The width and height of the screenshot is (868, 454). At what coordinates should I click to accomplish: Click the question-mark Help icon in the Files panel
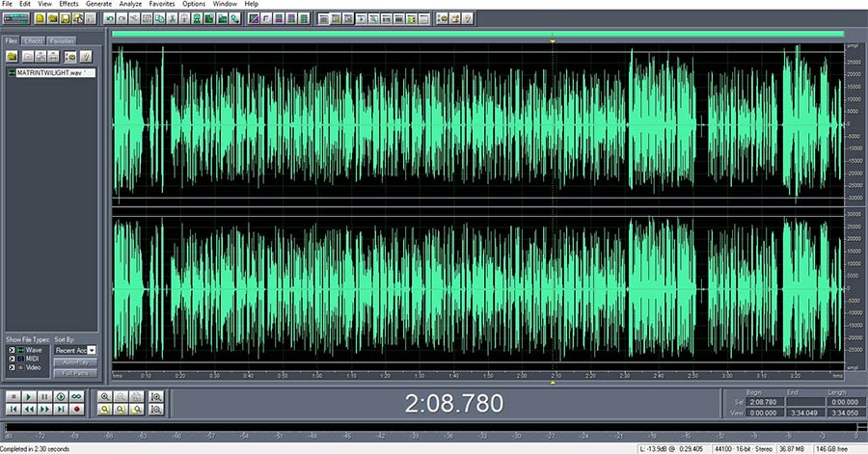point(86,57)
